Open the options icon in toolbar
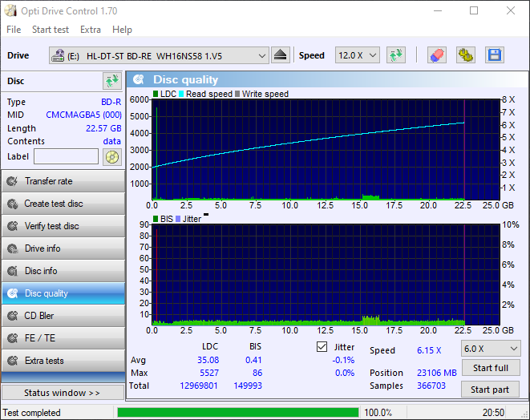This screenshot has width=530, height=420. [x=465, y=55]
